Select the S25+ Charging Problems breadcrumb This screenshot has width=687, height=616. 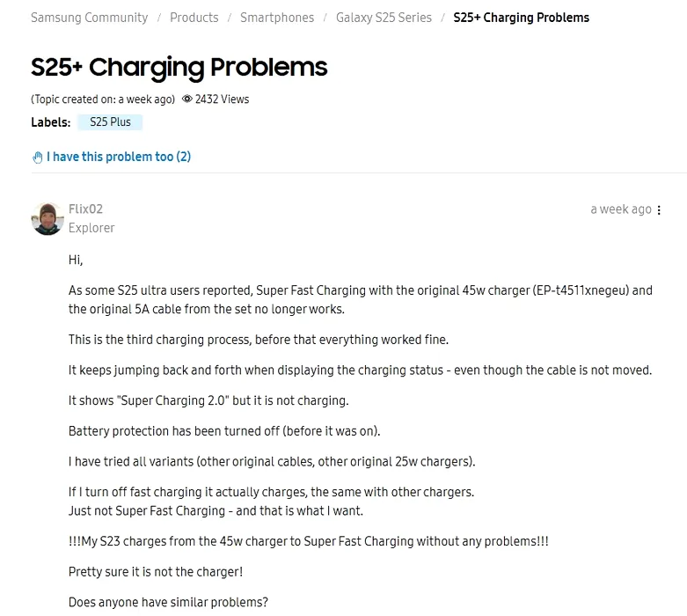coord(522,18)
